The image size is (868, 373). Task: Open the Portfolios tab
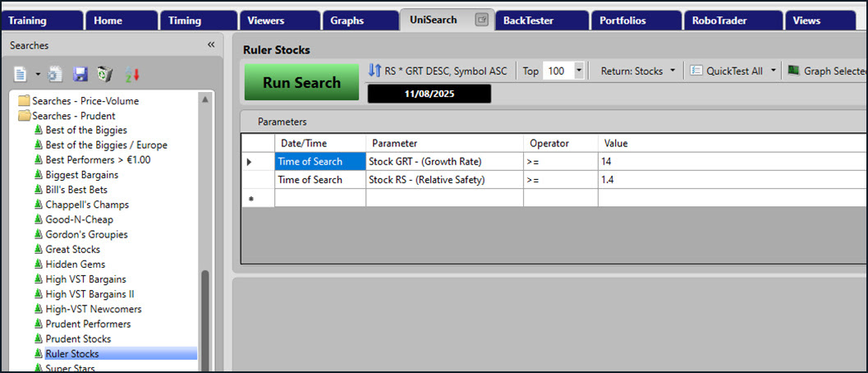pyautogui.click(x=624, y=21)
